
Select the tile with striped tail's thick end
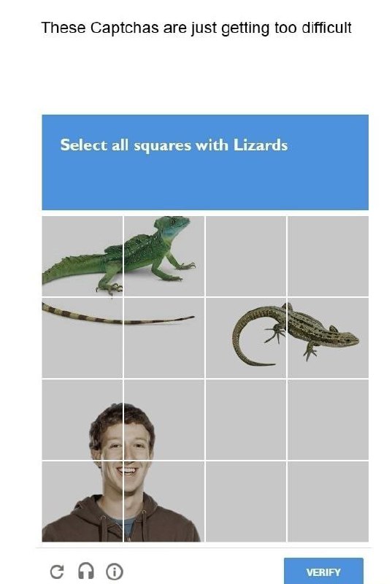tap(82, 338)
